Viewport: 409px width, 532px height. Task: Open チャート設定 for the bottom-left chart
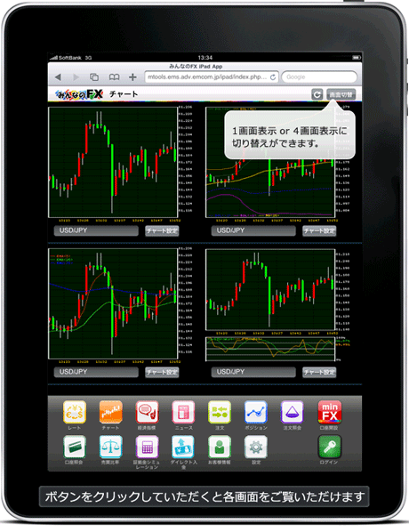(x=162, y=372)
